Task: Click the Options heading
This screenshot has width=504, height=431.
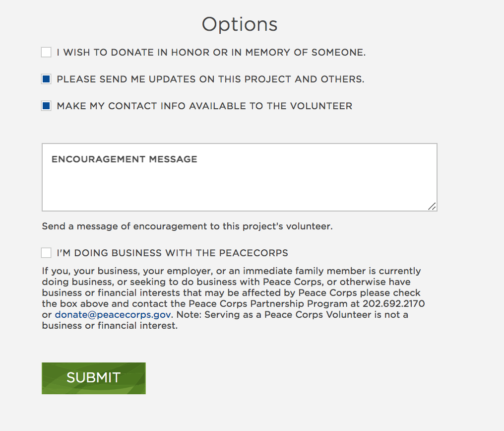Action: (240, 24)
